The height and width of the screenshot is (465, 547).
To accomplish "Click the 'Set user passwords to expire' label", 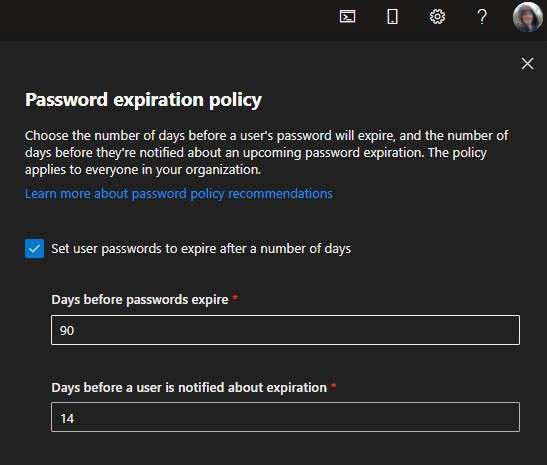I will (x=201, y=248).
